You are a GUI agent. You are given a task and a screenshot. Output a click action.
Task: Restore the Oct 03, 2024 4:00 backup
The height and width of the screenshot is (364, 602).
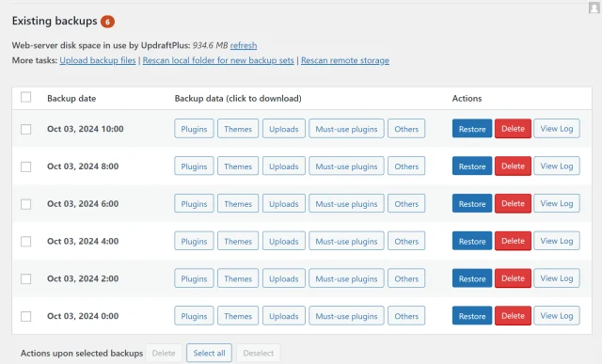(x=472, y=241)
